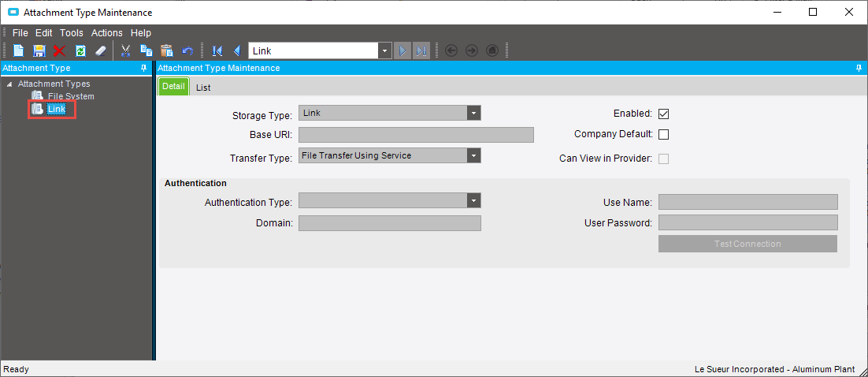Open the Edit menu

coord(44,33)
